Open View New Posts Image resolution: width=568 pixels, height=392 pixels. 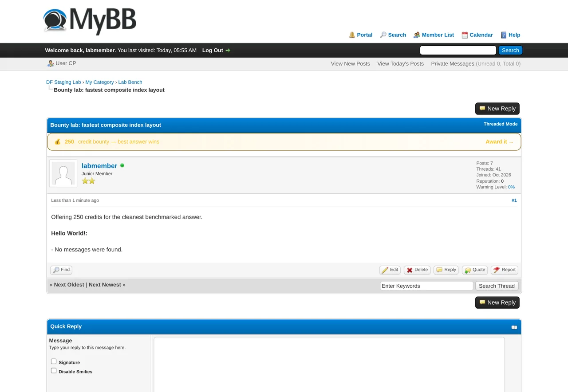[351, 64]
